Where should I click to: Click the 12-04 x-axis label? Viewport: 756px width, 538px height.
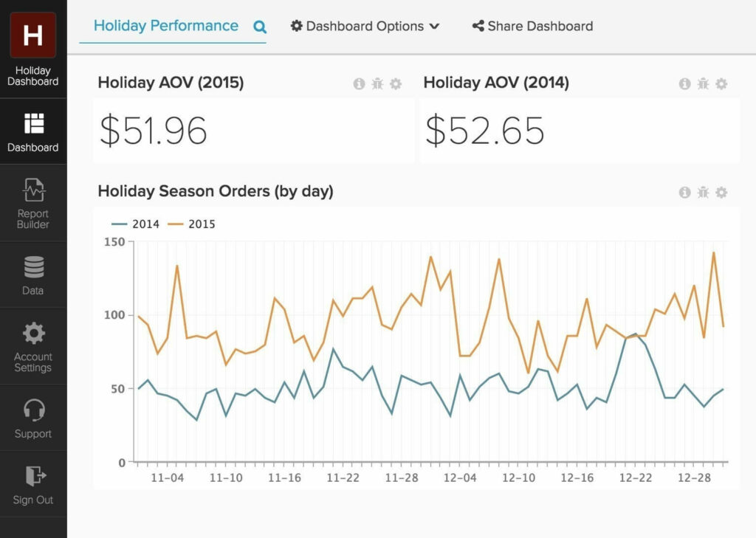pyautogui.click(x=460, y=477)
